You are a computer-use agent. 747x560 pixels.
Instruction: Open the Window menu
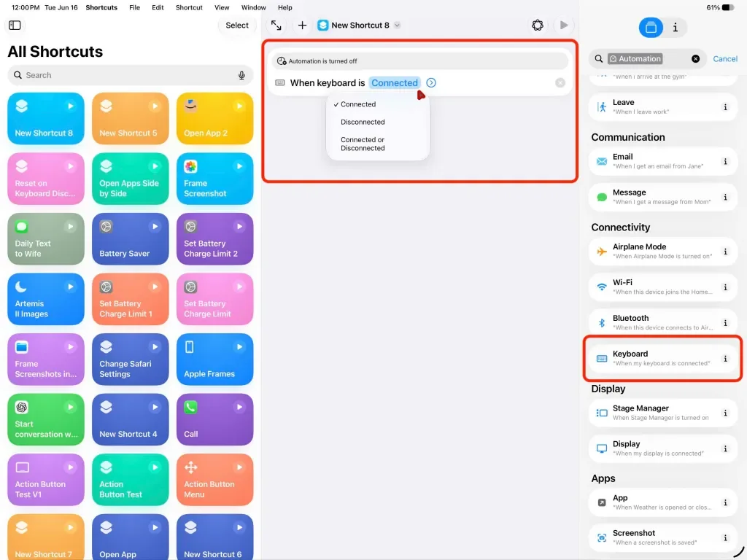click(253, 7)
